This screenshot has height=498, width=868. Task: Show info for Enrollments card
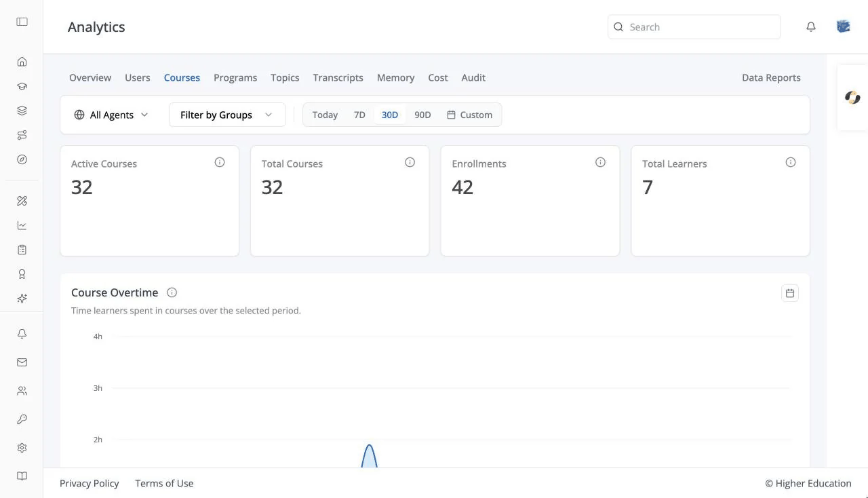600,162
